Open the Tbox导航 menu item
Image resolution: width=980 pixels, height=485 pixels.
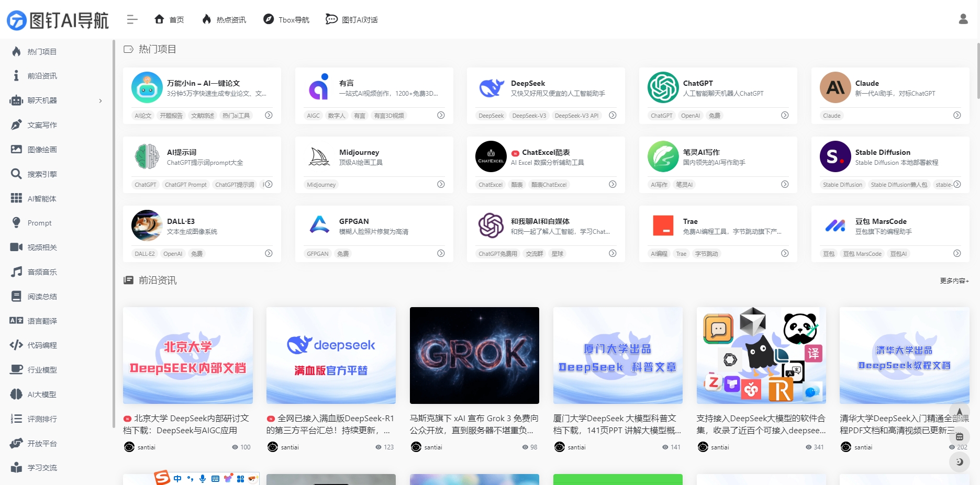point(286,20)
